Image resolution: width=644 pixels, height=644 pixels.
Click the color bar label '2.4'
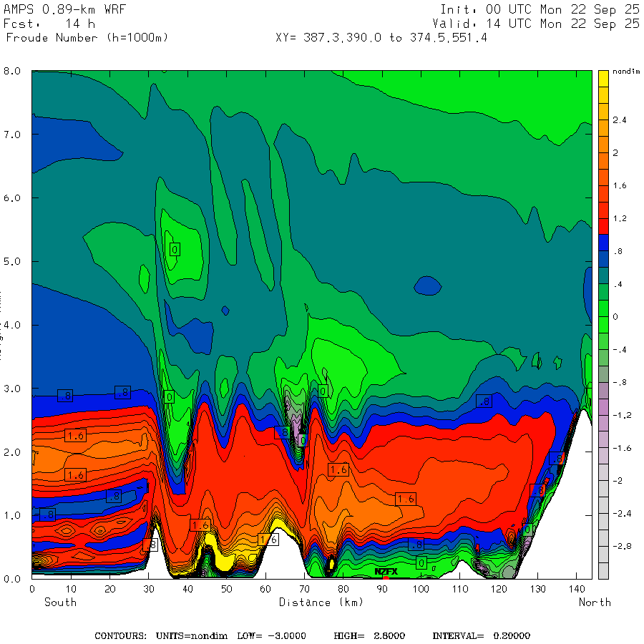[620, 120]
